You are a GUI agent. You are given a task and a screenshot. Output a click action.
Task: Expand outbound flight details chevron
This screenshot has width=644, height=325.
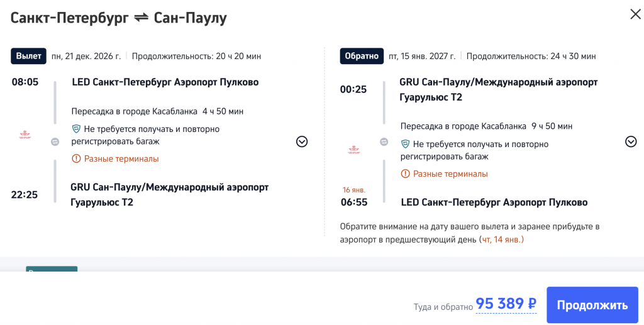pos(302,141)
